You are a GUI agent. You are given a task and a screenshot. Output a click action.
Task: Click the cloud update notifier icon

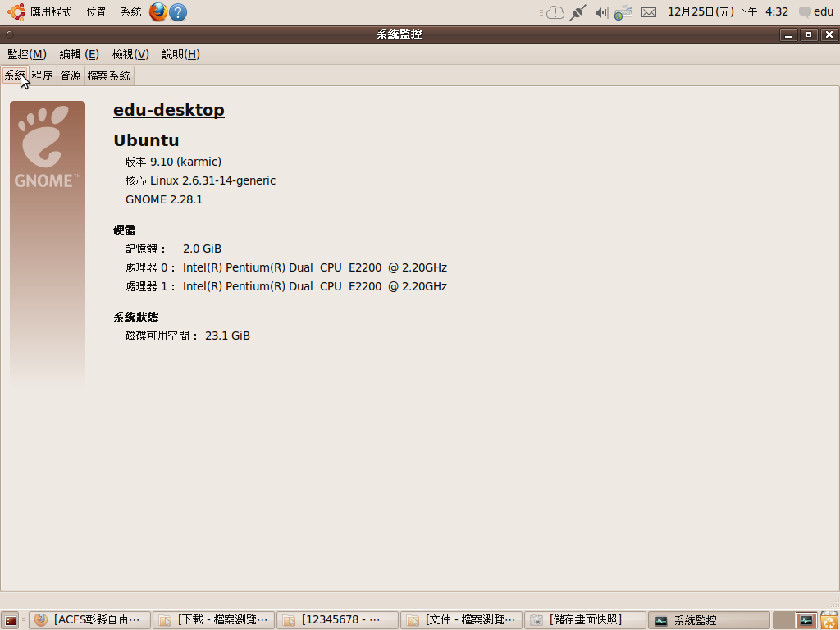point(555,12)
